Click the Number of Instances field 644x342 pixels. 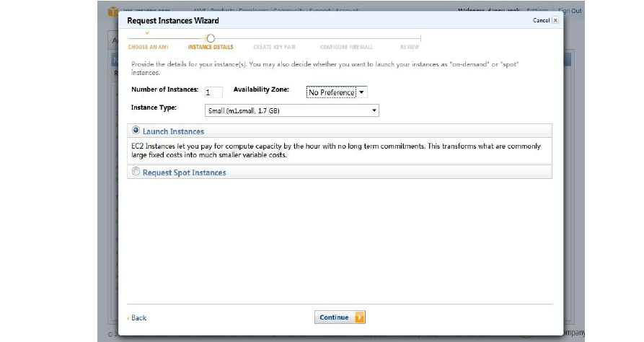[213, 92]
